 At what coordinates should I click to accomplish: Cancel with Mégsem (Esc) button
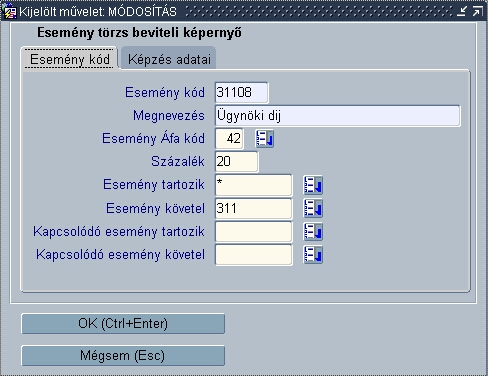pyautogui.click(x=123, y=356)
